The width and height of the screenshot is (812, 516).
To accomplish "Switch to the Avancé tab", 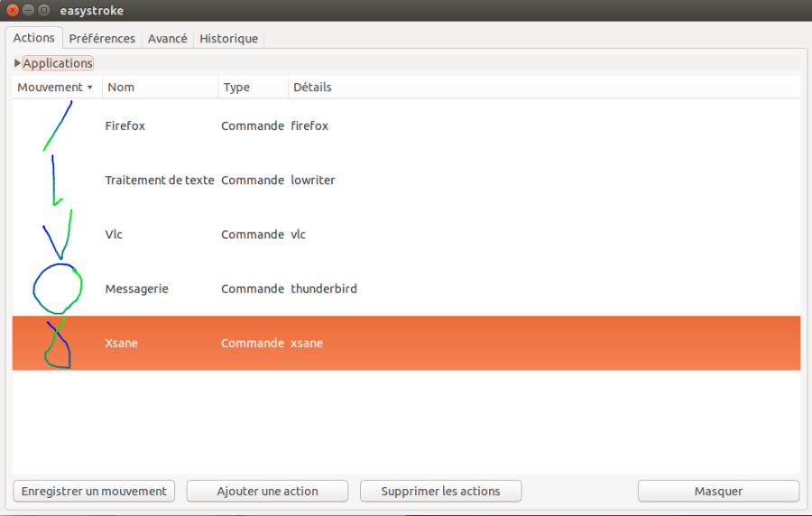I will 167,38.
